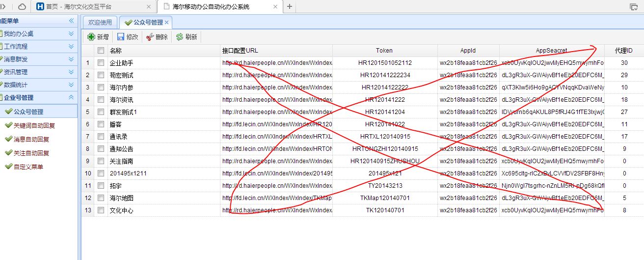Click the browser window list icon at top right
Viewport: 644px width, 260px height.
(x=634, y=6)
